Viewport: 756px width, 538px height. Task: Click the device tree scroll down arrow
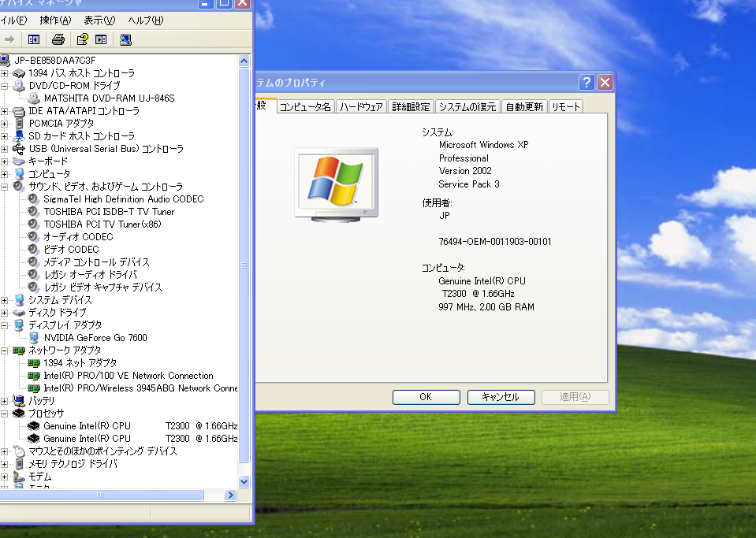(244, 481)
